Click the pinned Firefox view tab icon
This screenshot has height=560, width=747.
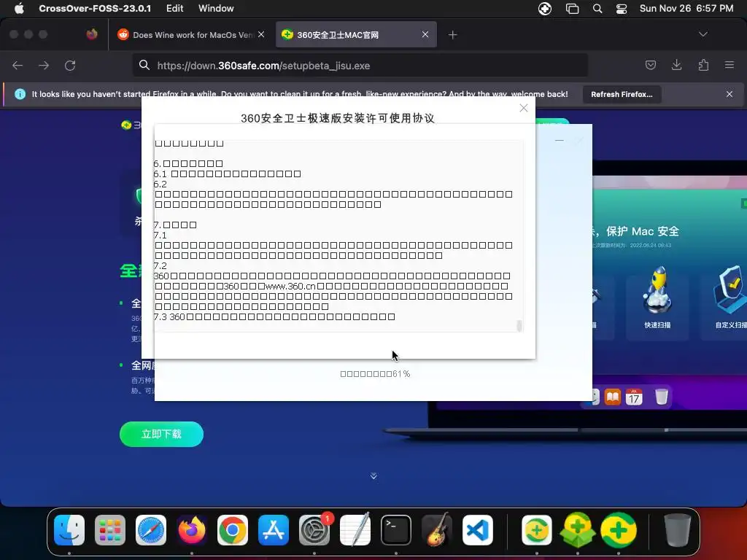92,34
